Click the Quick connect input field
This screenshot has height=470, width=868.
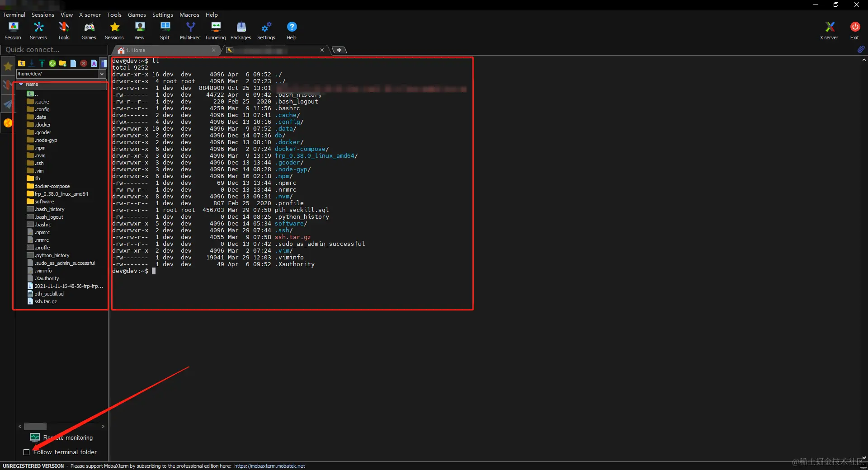tap(54, 50)
